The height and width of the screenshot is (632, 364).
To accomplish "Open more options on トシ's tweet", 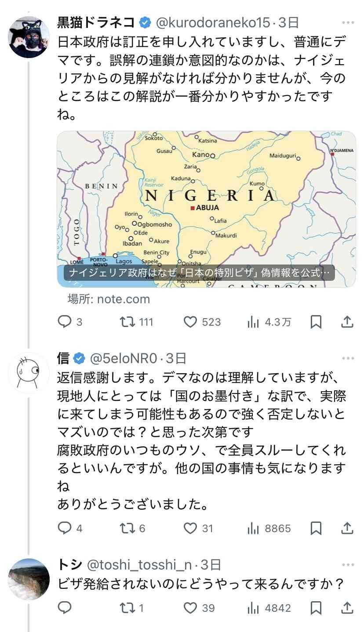I will [x=347, y=565].
